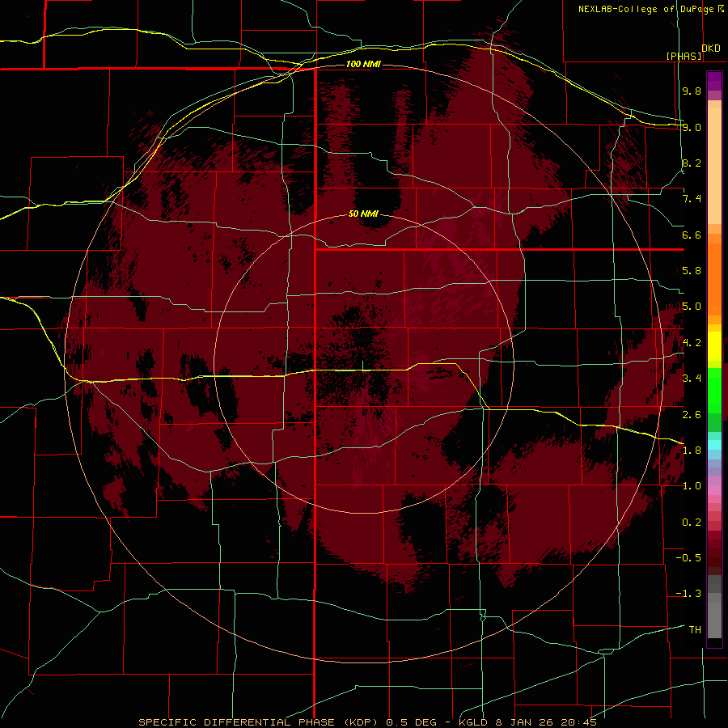Click the -1.3 color scale value
Screen dimensions: 728x728
point(688,594)
